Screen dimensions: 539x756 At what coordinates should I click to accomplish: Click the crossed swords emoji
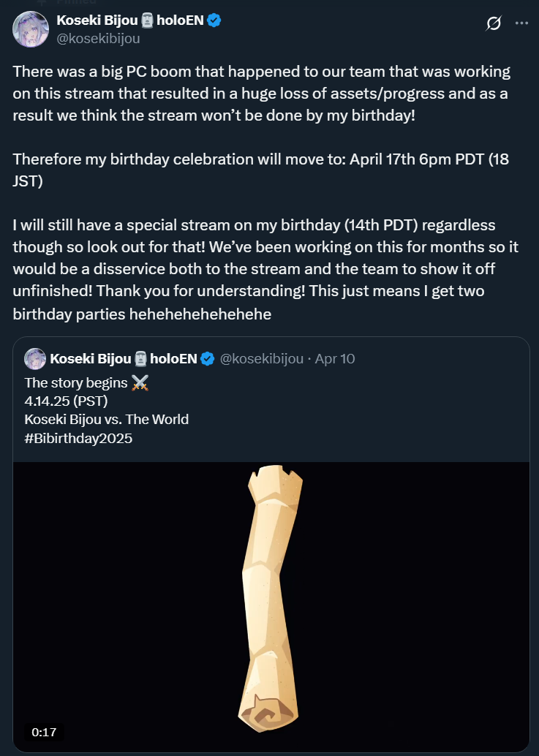click(140, 382)
